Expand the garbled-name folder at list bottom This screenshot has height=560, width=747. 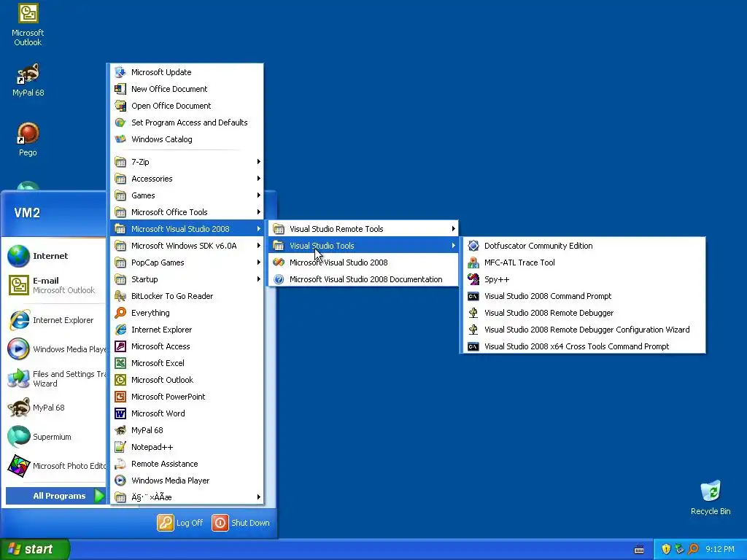(x=187, y=497)
